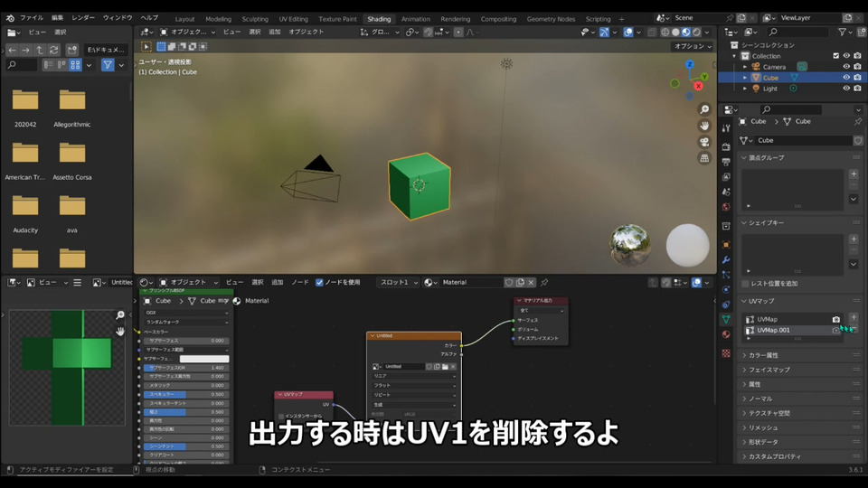Set UVMap.001 as active render UV
868x488 pixels.
pos(835,331)
